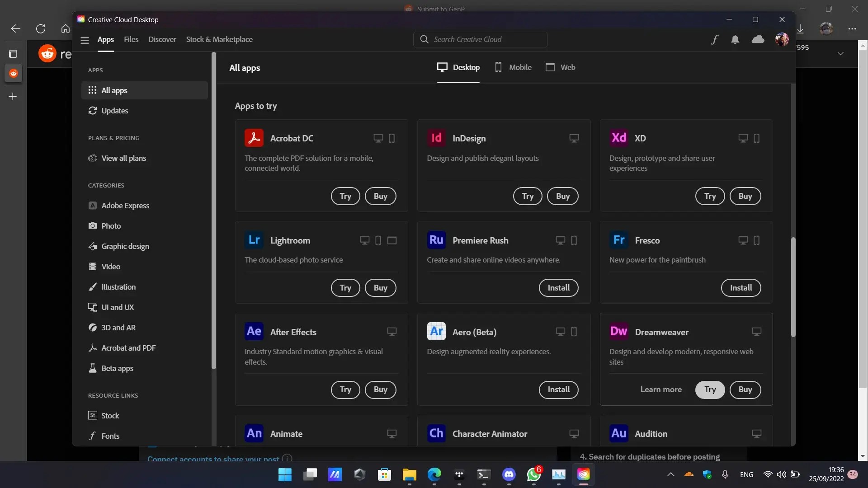Click Buy for InDesign
868x488 pixels.
563,196
